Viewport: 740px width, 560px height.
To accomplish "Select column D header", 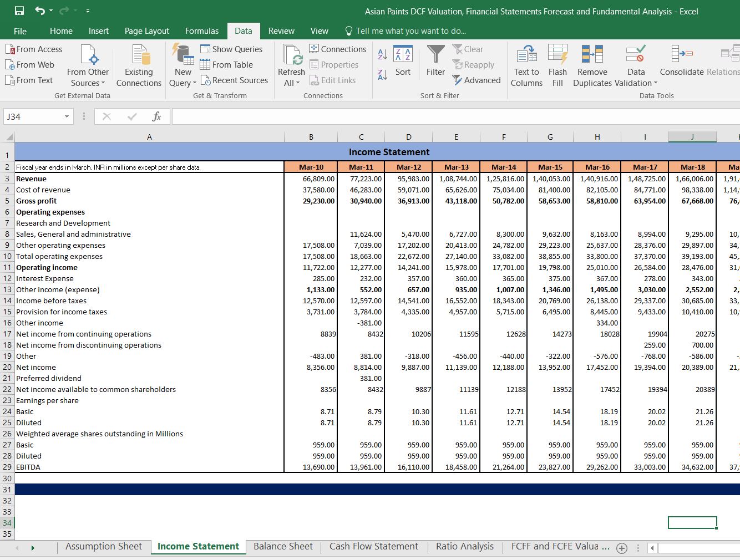I will (408, 137).
